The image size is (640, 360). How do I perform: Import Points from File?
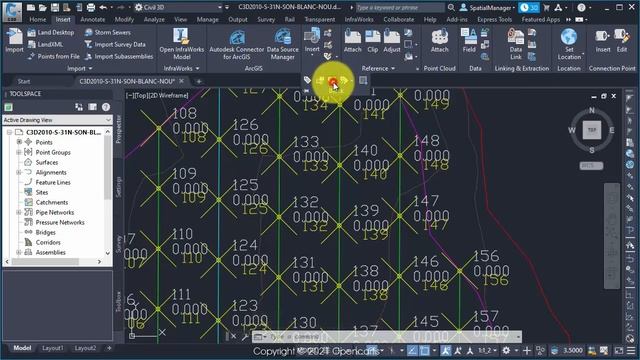(x=53, y=56)
